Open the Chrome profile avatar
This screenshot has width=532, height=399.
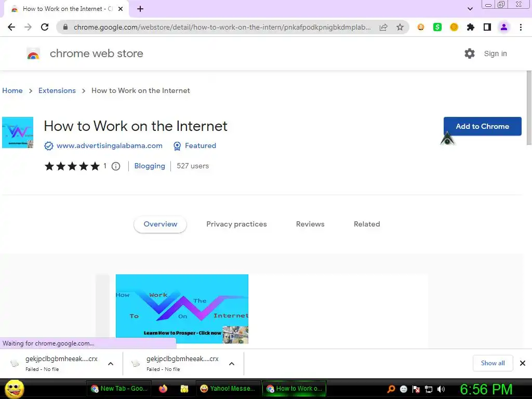pyautogui.click(x=504, y=27)
